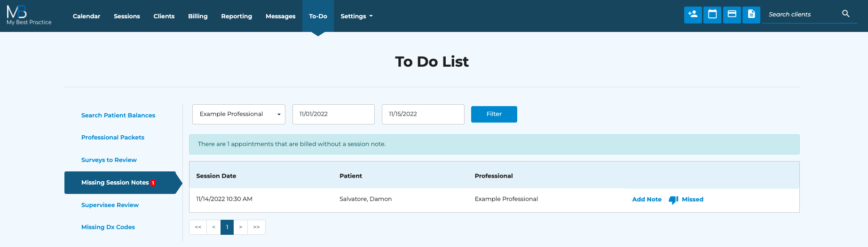This screenshot has height=247, width=868.
Task: Open the Calendar menu item
Action: point(87,16)
